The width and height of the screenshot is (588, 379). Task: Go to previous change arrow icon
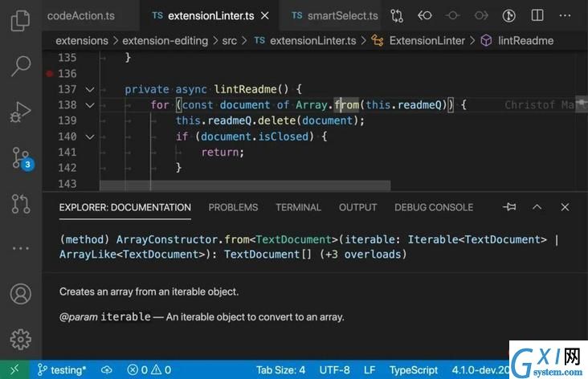click(x=424, y=16)
